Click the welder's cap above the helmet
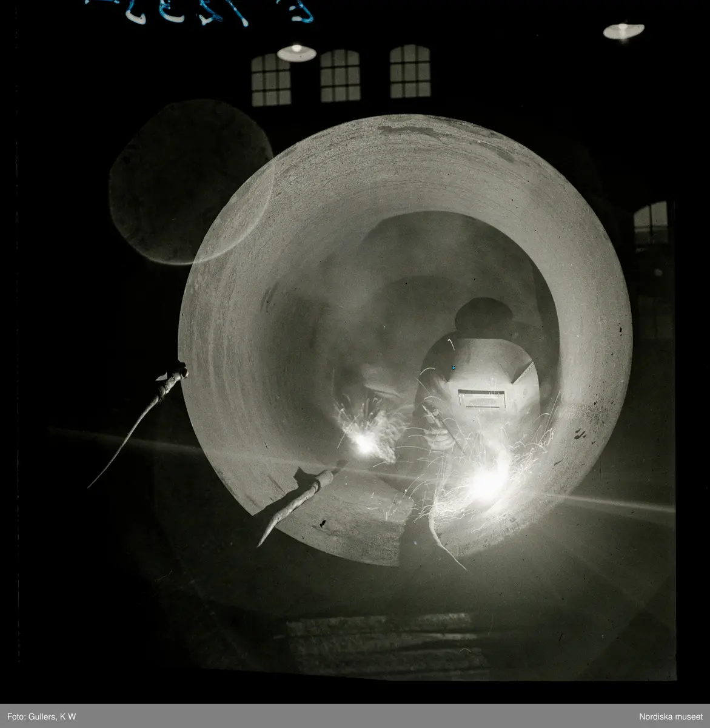Screen dimensions: 710x728 482,315
